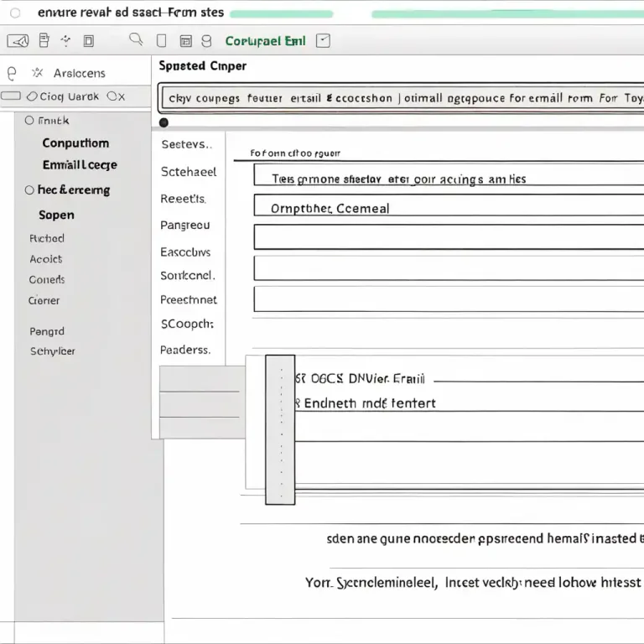The height and width of the screenshot is (644, 644).
Task: Click the Fo f onn cftoo rguorr label
Action: pyautogui.click(x=295, y=153)
